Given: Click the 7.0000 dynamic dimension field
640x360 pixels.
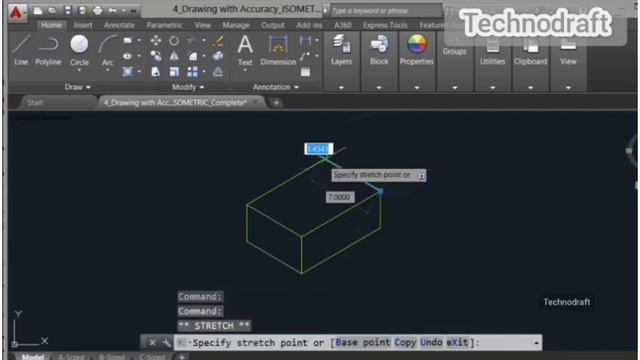Looking at the screenshot, I should [340, 197].
